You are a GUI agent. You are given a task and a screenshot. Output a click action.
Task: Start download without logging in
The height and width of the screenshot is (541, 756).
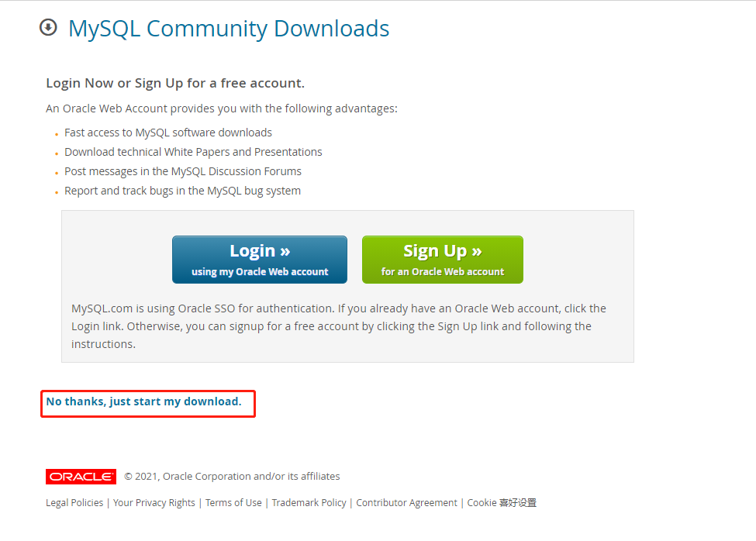[143, 401]
